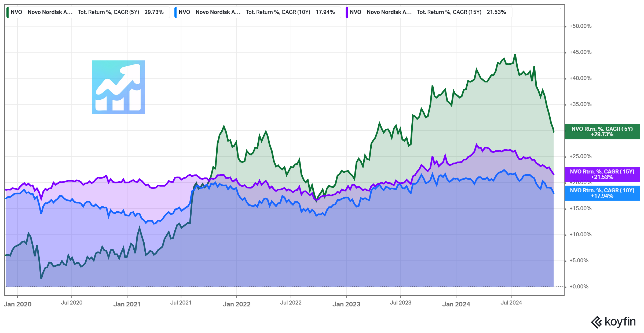The image size is (644, 333).
Task: Click the +0.00% y-axis label
Action: pyautogui.click(x=579, y=287)
